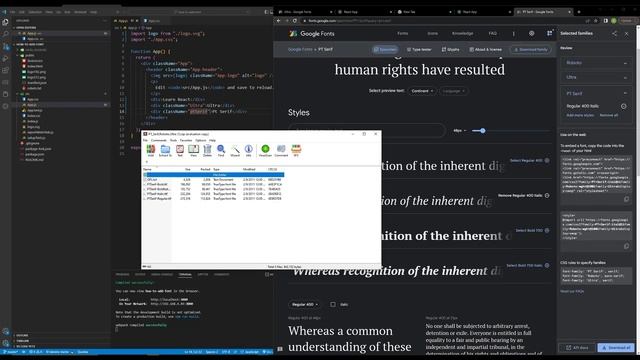The height and width of the screenshot is (360, 640).
Task: Open the Regular 400 style dropdown
Action: (304, 304)
